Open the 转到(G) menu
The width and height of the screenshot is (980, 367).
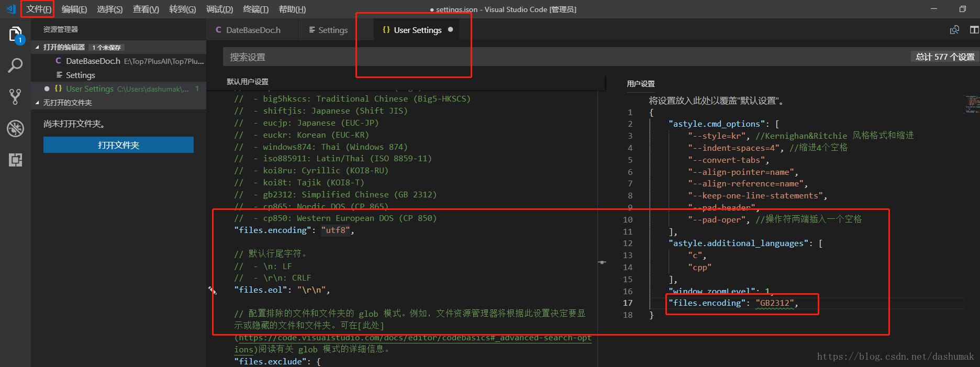[x=183, y=9]
